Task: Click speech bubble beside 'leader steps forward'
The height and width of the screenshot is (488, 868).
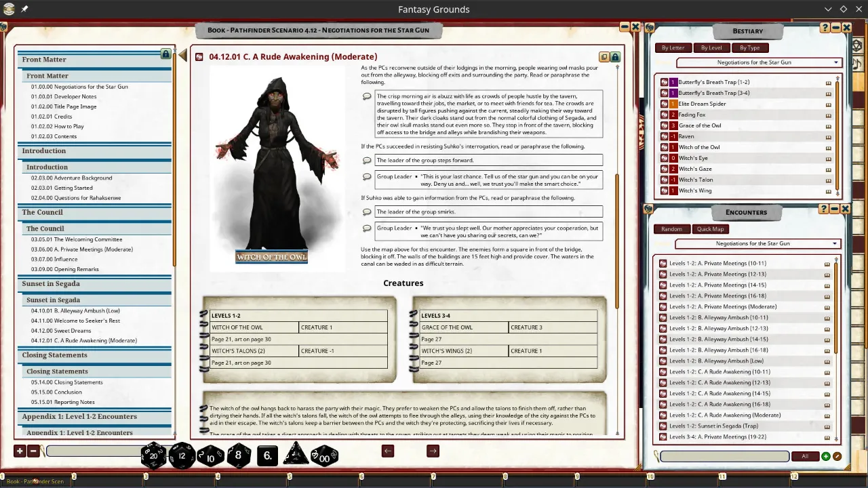Action: [367, 161]
